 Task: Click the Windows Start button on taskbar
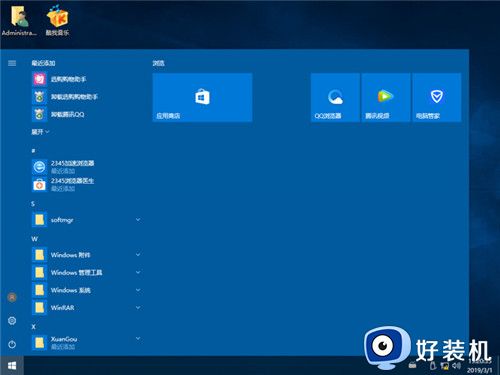12,366
